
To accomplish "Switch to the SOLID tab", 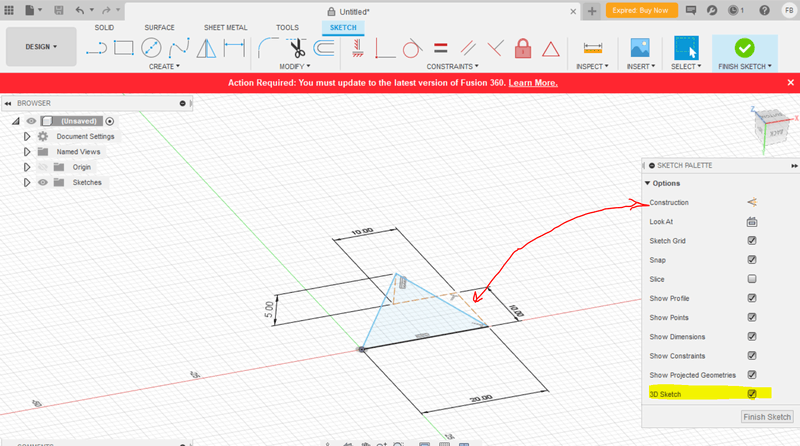I will coord(104,28).
